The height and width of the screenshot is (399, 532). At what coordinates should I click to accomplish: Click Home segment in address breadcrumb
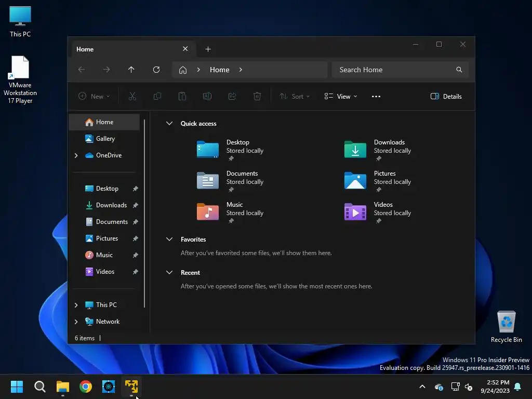[x=220, y=70]
